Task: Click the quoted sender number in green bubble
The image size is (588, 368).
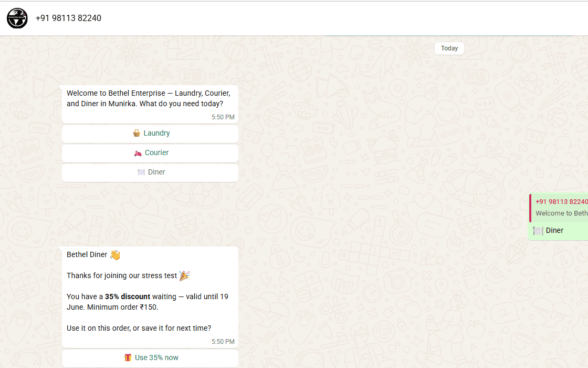Action: pyautogui.click(x=561, y=202)
